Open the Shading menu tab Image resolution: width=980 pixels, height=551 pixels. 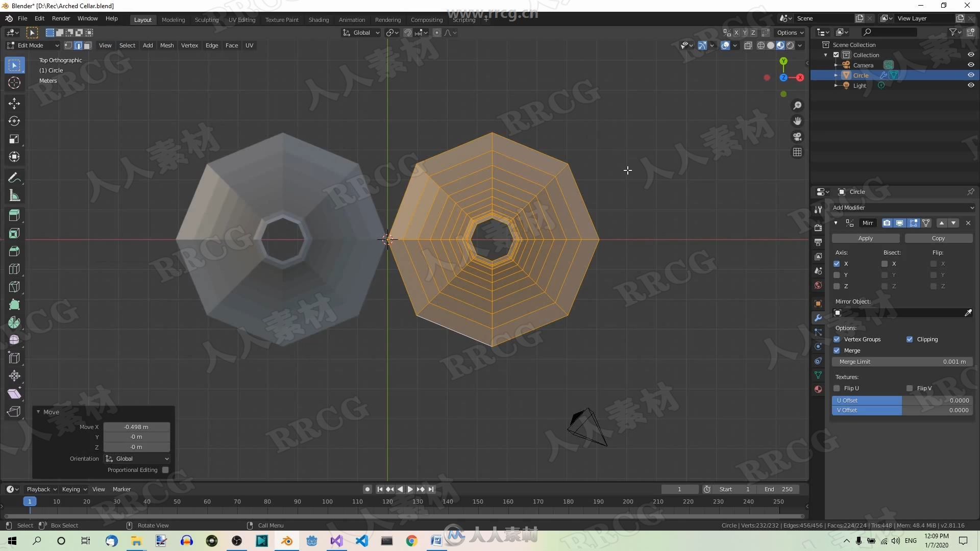tap(317, 19)
